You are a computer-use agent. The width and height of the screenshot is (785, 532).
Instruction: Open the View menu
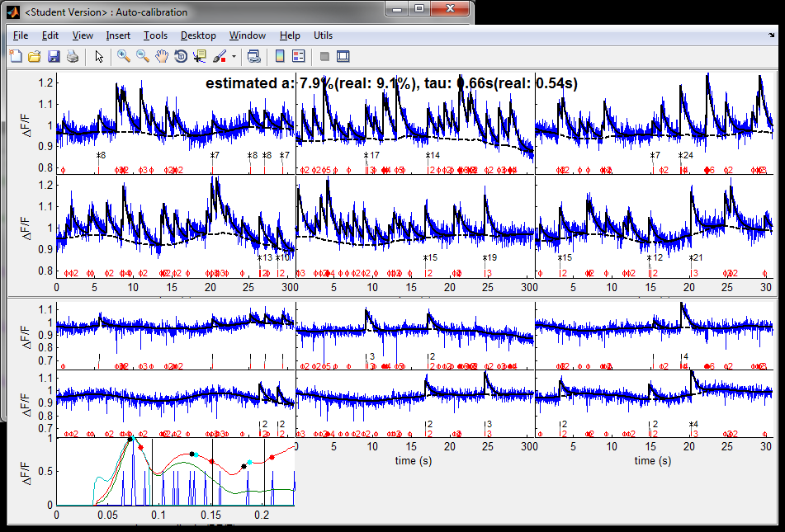83,35
